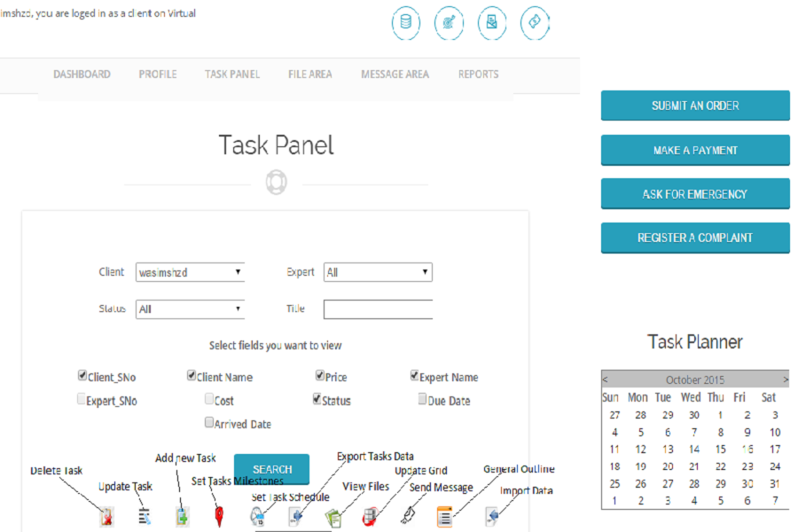Switch to the Reports tab
This screenshot has width=798, height=532.
click(x=478, y=74)
